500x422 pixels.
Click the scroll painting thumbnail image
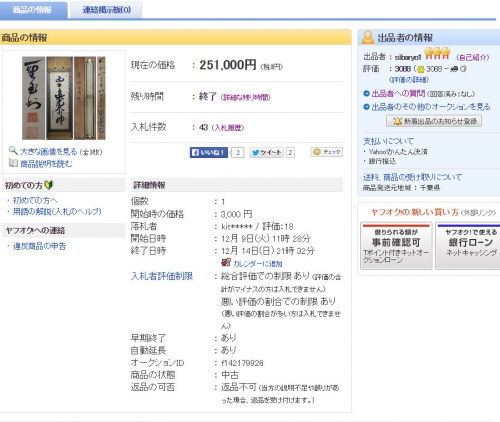[x=64, y=98]
